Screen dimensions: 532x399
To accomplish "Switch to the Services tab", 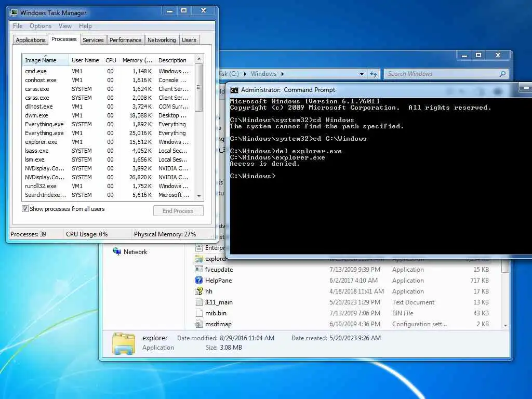I will (93, 40).
